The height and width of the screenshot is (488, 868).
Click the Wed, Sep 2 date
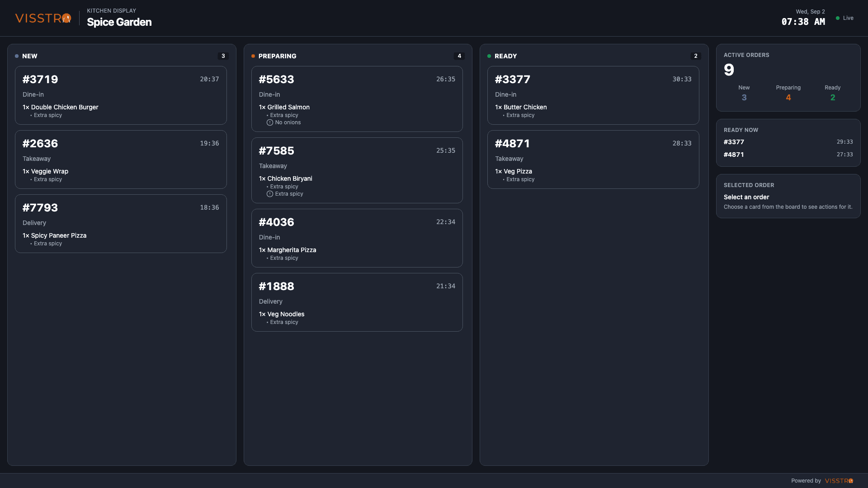coord(811,12)
